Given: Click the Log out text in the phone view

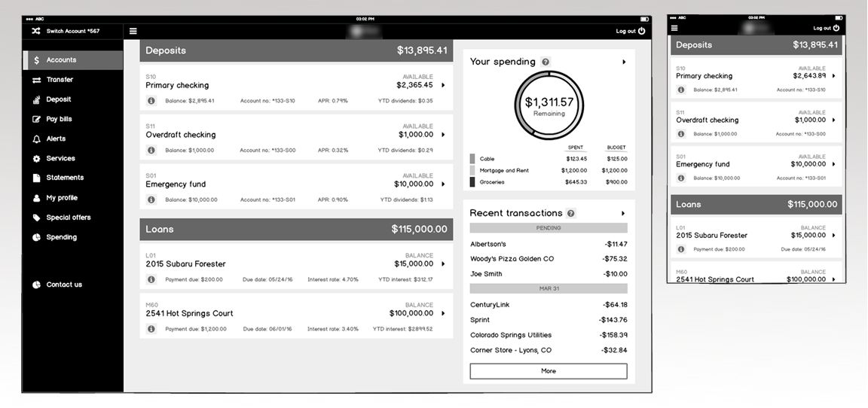Looking at the screenshot, I should (822, 28).
